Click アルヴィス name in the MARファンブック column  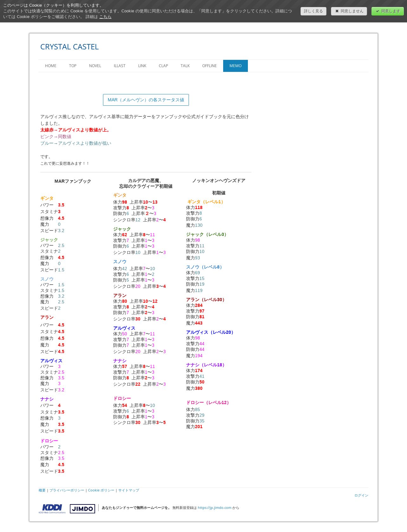click(51, 361)
